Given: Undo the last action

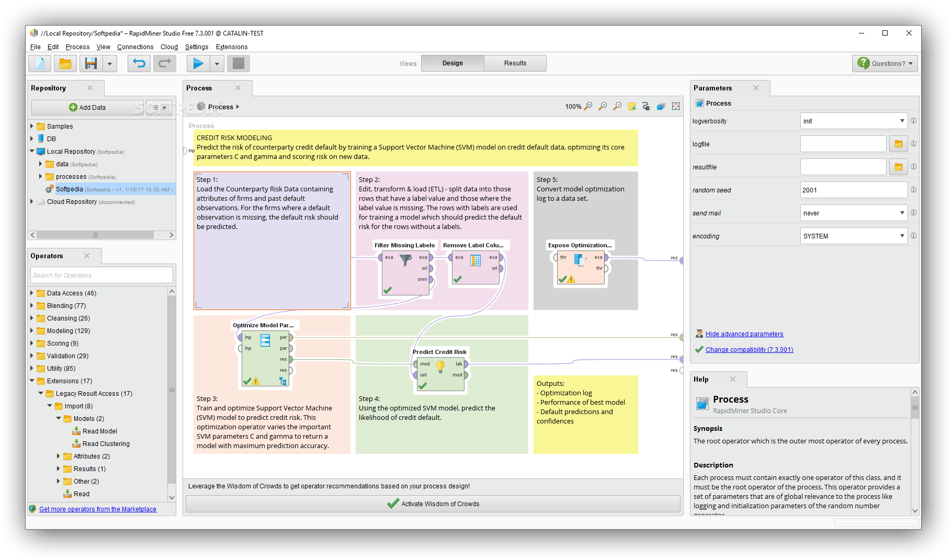Looking at the screenshot, I should [x=139, y=63].
